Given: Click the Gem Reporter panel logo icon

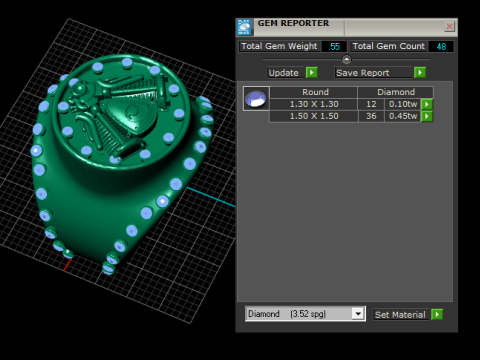Looking at the screenshot, I should click(x=244, y=27).
